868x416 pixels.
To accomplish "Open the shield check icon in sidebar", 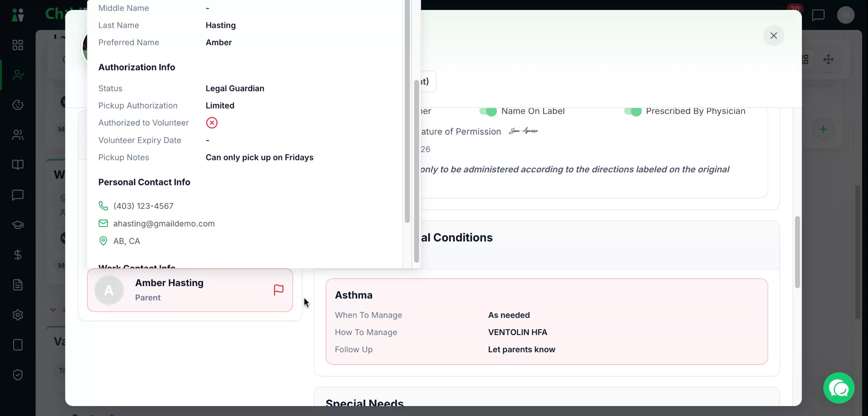I will [x=18, y=375].
